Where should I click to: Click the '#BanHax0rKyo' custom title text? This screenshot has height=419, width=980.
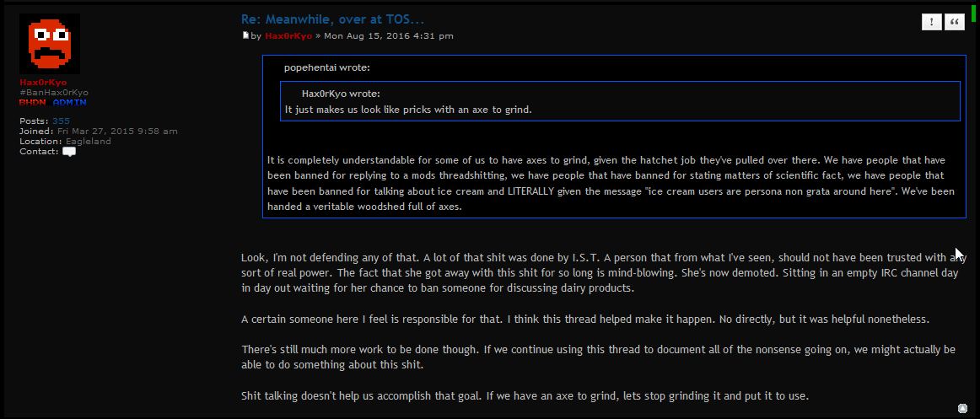(x=54, y=93)
